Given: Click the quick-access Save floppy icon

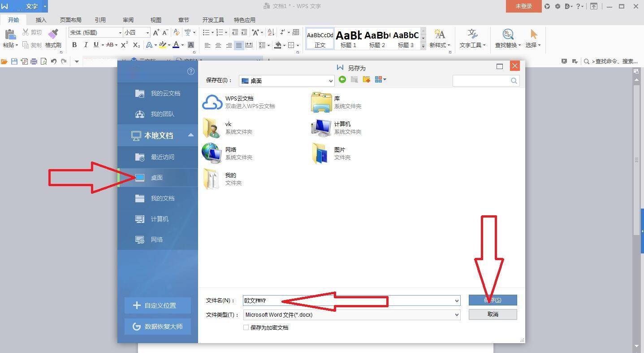Looking at the screenshot, I should [x=14, y=61].
